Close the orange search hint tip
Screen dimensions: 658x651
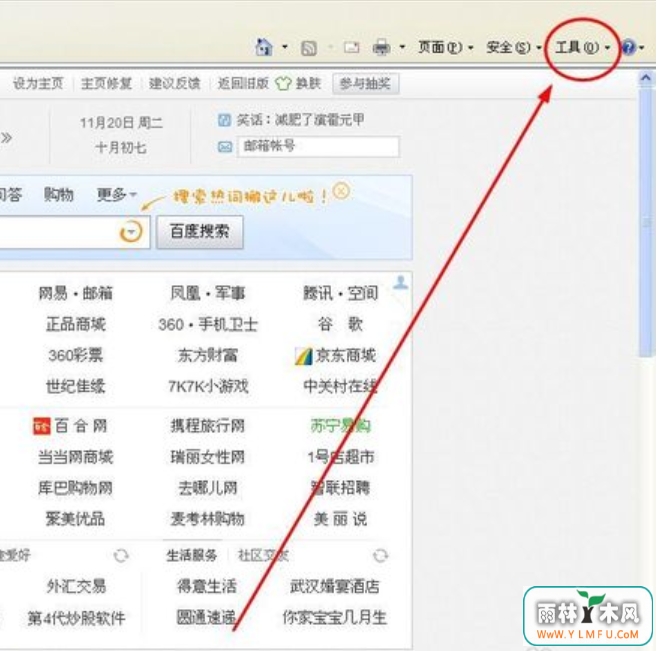[x=341, y=191]
